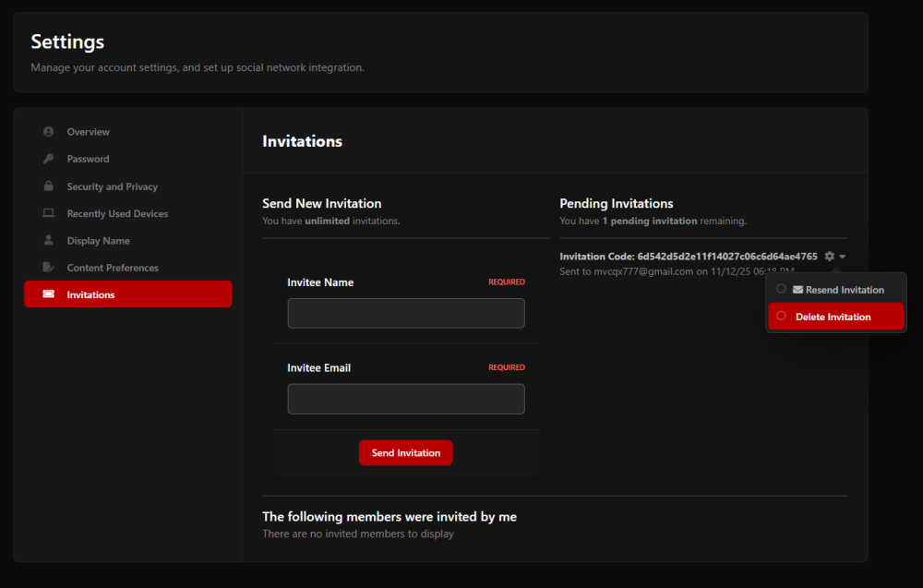
Task: Click the invitation code 6d542d5d2e11f14027c06c6d64ae4765 text
Action: point(727,256)
